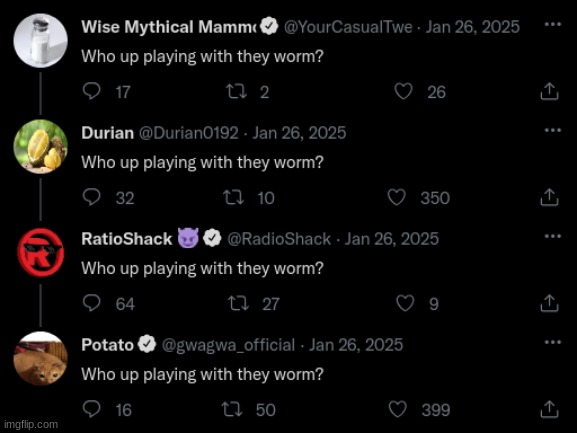Open more options on Wise Mythical Mammoth tweet
Viewport: 577px width, 433px height.
tap(553, 24)
